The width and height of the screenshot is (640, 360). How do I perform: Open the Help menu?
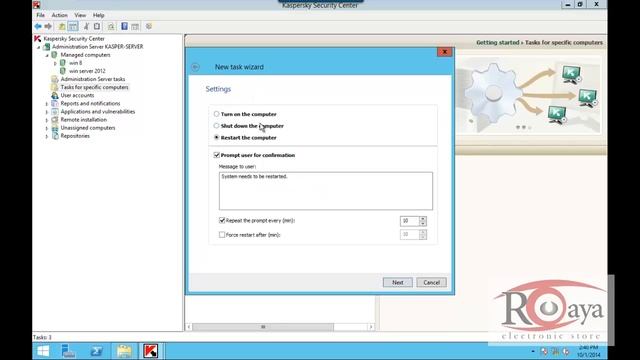click(98, 15)
